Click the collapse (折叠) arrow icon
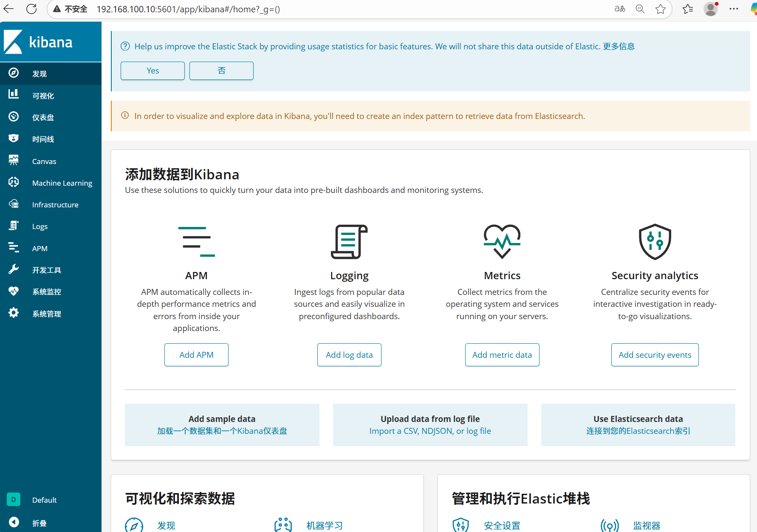This screenshot has width=757, height=532. pos(14,522)
